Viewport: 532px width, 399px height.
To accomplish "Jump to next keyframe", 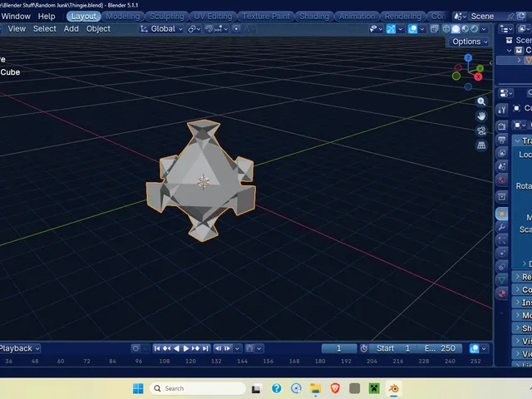I will pyautogui.click(x=196, y=348).
